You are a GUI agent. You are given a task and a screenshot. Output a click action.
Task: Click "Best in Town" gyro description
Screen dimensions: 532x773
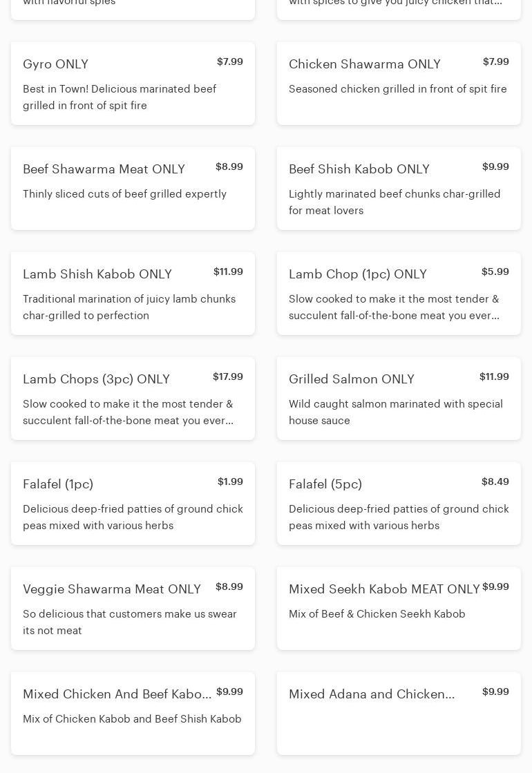click(119, 97)
